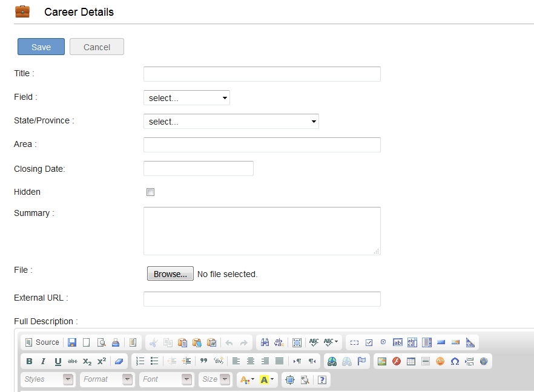Screen dimensions: 534x392
Task: Click the editor's Save floppy disk icon
Action: coord(72,342)
